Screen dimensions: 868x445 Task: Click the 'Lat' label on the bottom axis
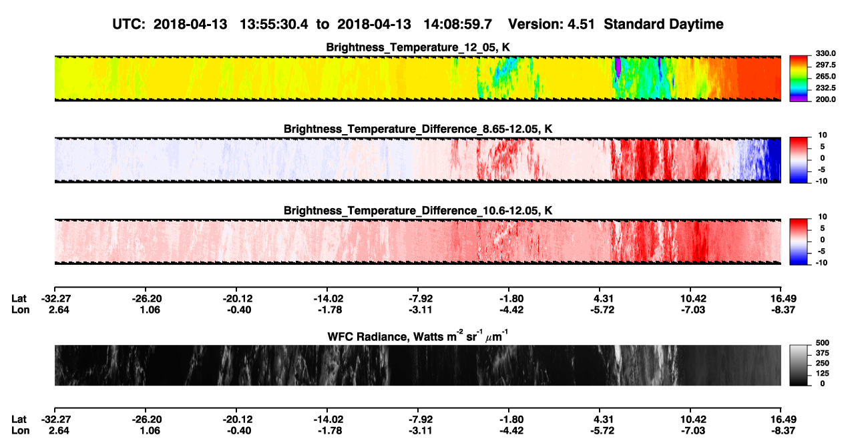(x=19, y=419)
